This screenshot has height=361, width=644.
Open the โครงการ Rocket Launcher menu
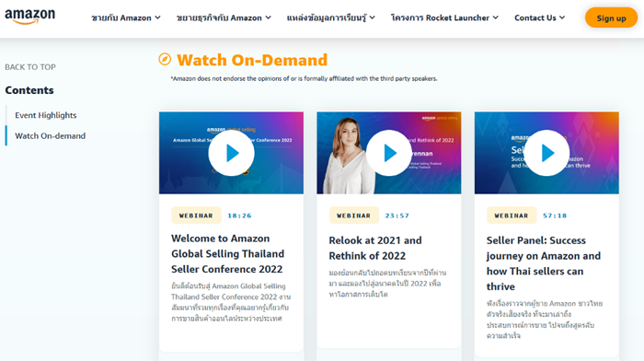point(444,17)
